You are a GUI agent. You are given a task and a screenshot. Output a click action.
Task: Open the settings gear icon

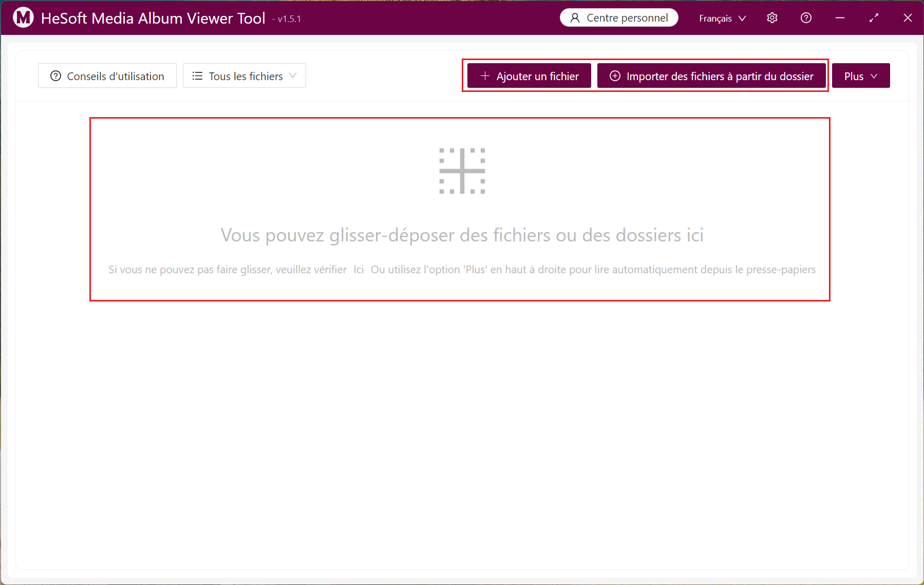click(772, 18)
